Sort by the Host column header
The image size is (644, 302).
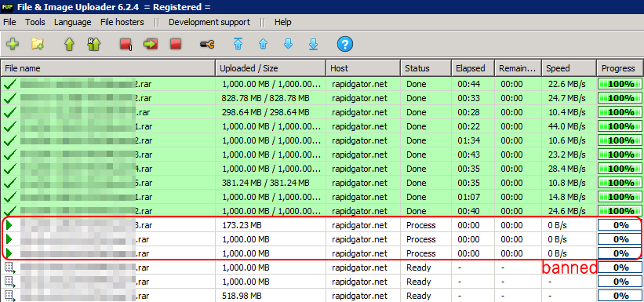point(363,68)
